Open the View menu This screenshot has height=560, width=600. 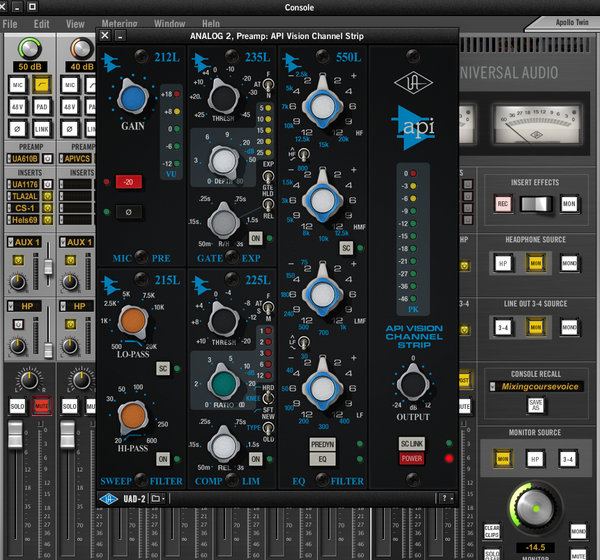[75, 22]
